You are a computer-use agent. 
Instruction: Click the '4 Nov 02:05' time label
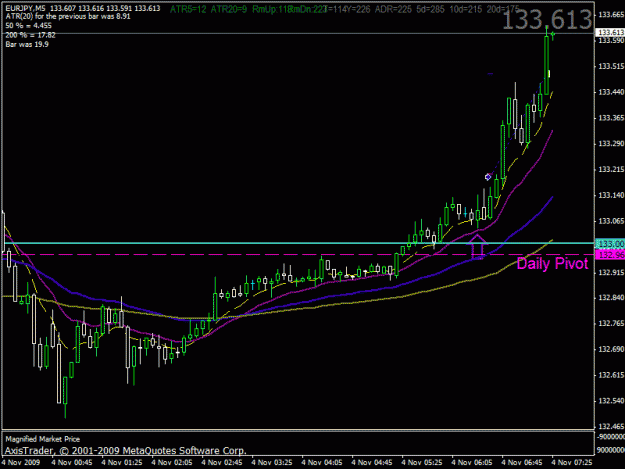click(172, 463)
